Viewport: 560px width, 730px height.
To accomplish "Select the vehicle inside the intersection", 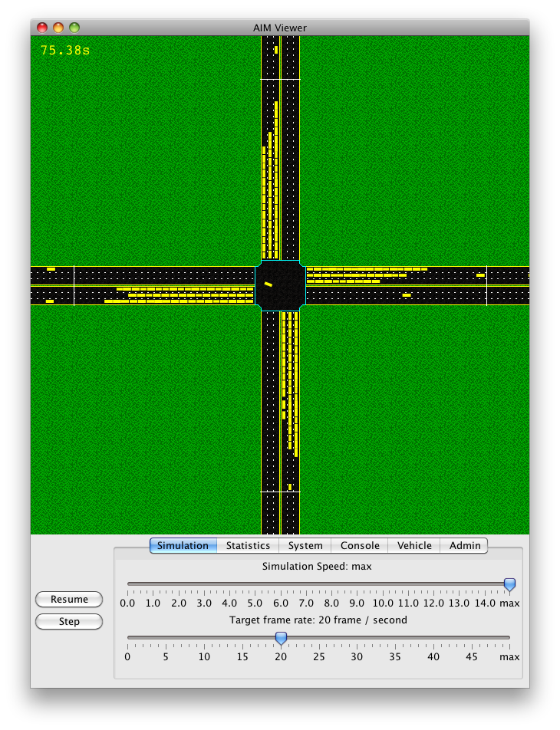I will [268, 284].
